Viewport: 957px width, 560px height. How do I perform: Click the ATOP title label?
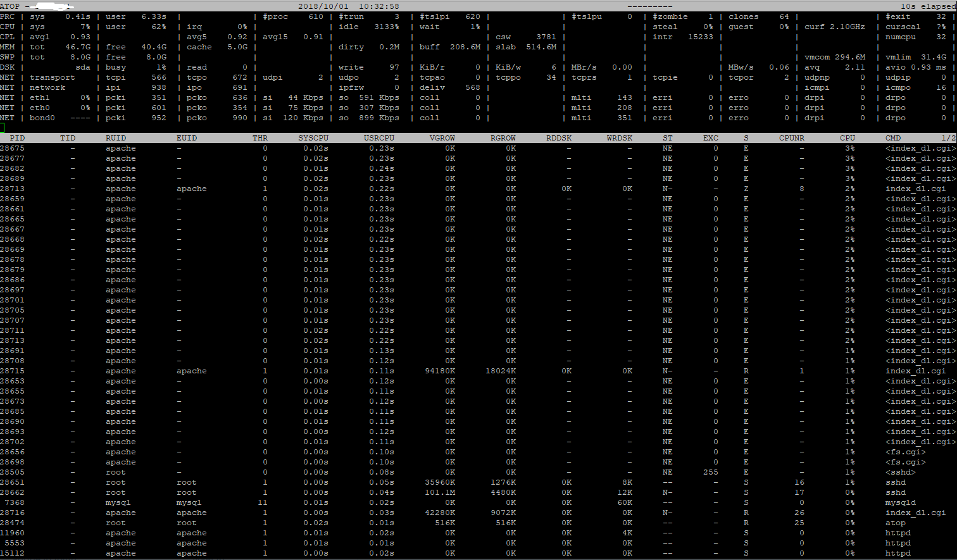click(x=9, y=6)
